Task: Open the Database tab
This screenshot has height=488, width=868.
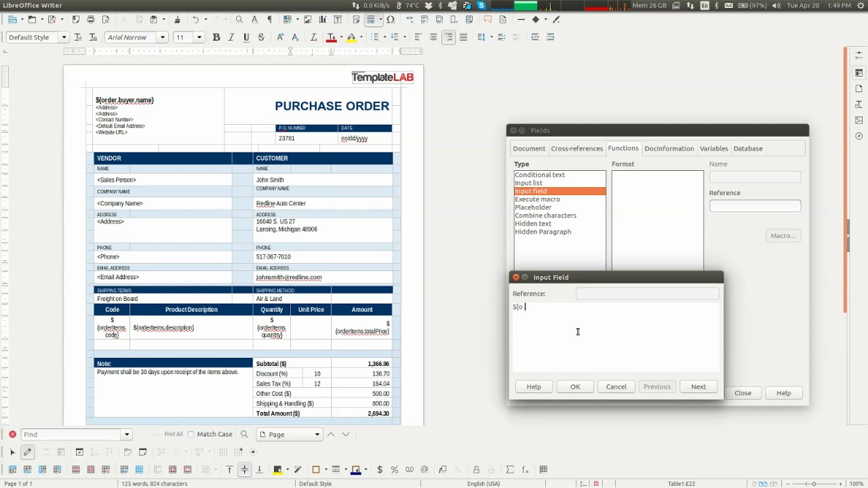Action: click(x=748, y=148)
